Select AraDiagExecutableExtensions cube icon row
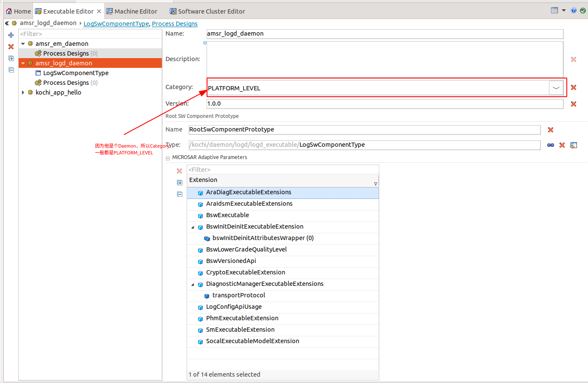This screenshot has width=588, height=383. (x=283, y=193)
